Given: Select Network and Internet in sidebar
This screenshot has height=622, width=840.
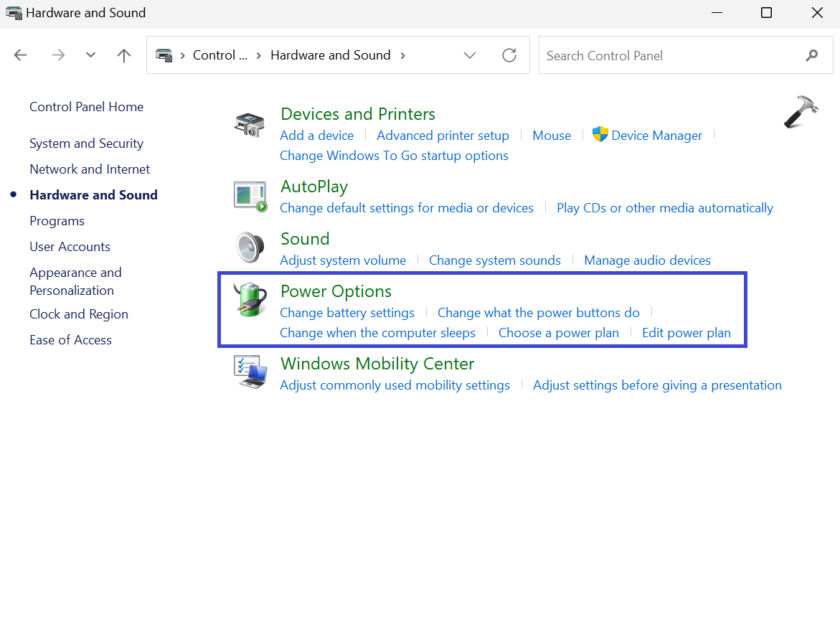Looking at the screenshot, I should click(x=90, y=169).
